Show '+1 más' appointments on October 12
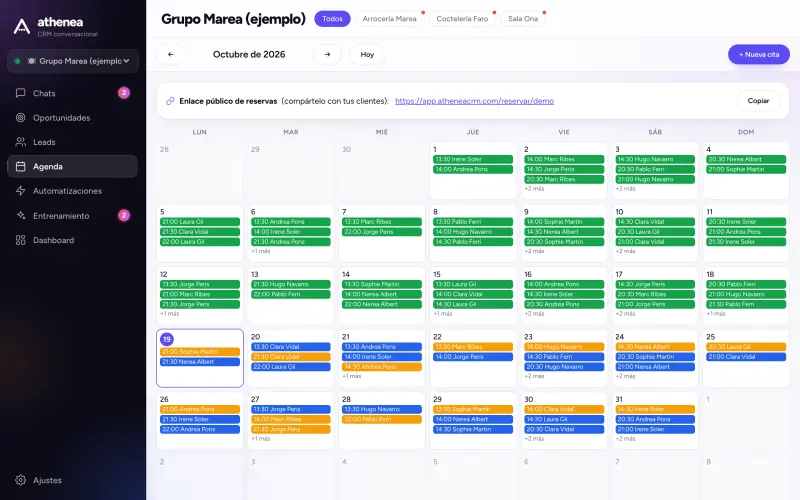 (x=170, y=314)
